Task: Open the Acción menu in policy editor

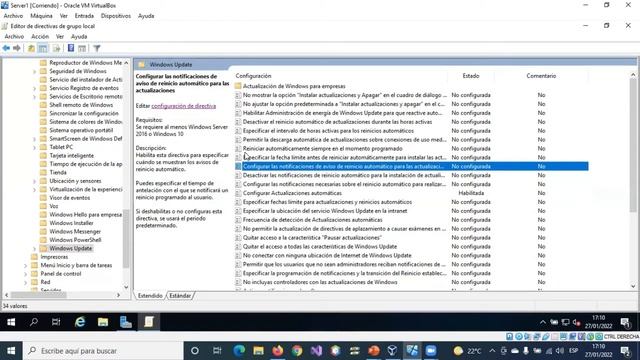Action: pyautogui.click(x=40, y=36)
